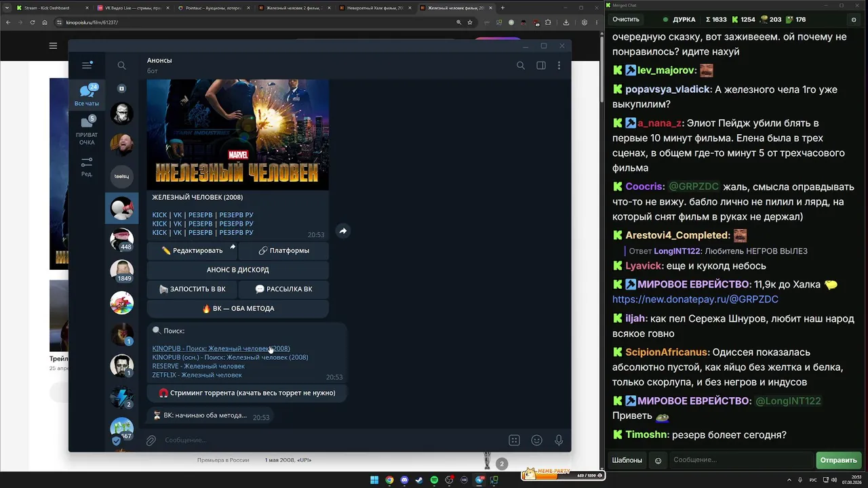Open the taskbar clock and date

click(852, 481)
